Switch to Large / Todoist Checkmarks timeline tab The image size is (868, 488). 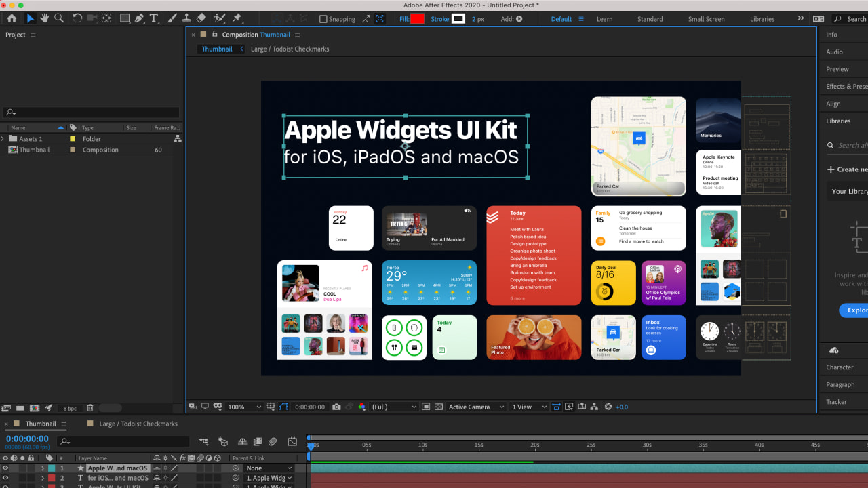click(138, 424)
